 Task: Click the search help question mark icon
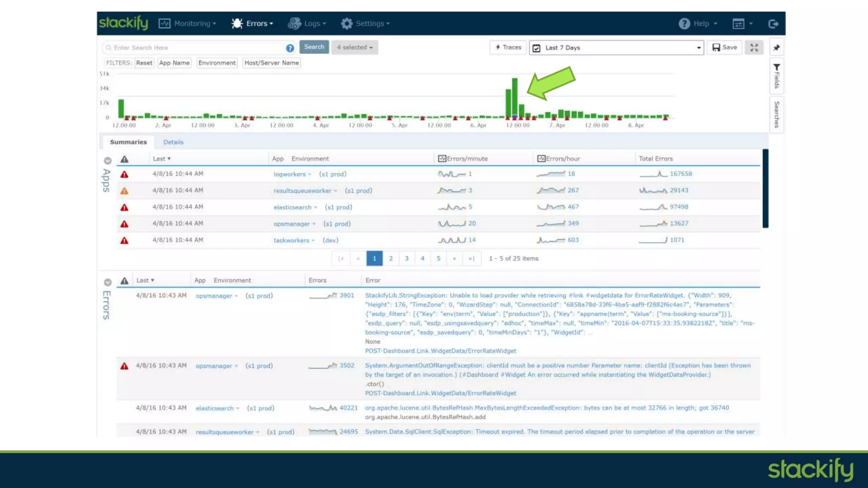pos(290,48)
